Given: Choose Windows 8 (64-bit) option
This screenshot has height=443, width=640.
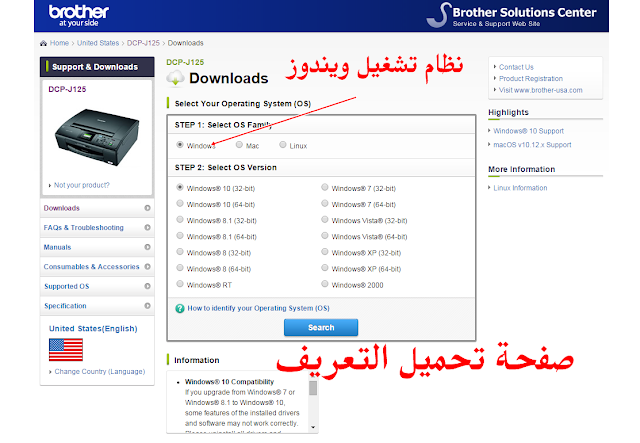Looking at the screenshot, I should pos(180,268).
